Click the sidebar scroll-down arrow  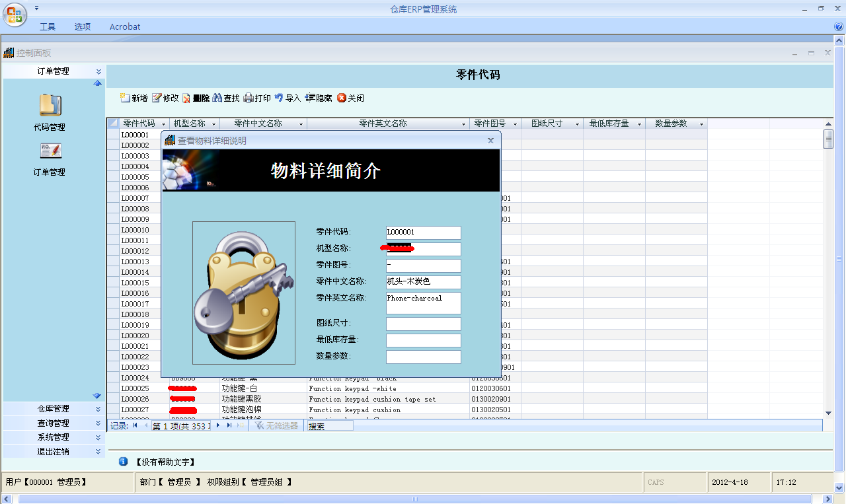click(x=97, y=396)
